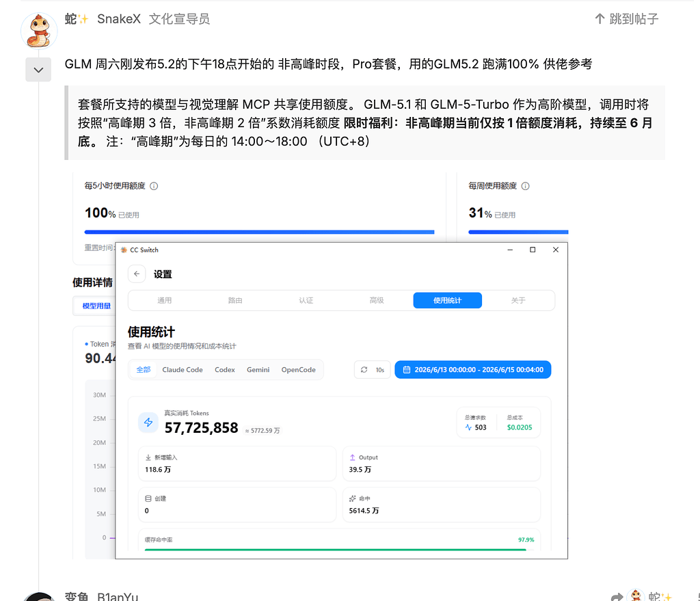
Task: Collapse the post with the chevron button
Action: [x=38, y=70]
